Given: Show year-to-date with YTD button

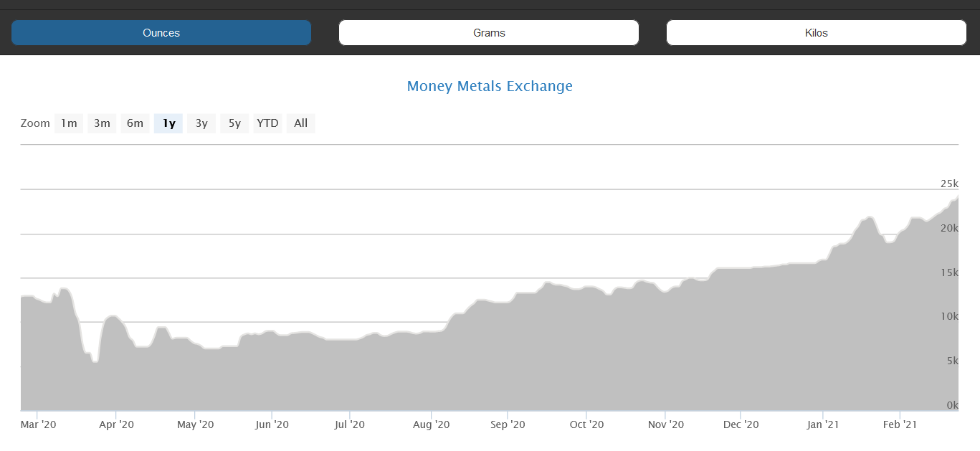Looking at the screenshot, I should [267, 123].
